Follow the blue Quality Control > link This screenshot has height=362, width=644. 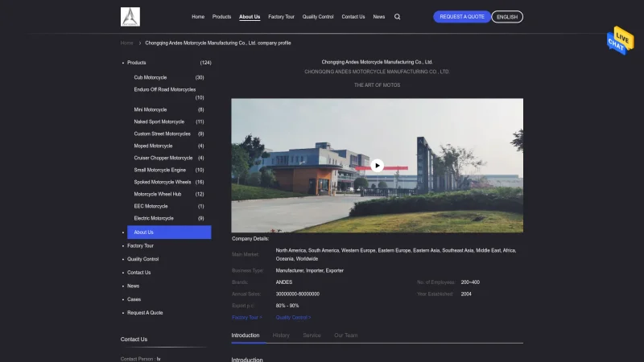point(293,318)
